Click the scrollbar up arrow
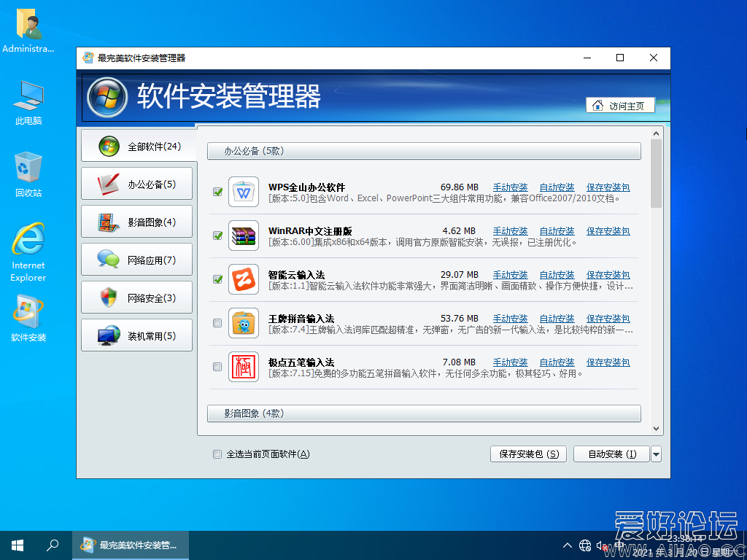 click(656, 134)
